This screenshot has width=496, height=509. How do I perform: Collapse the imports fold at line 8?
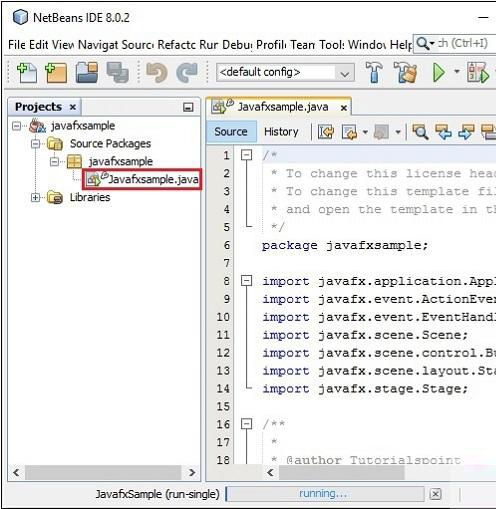(x=246, y=281)
